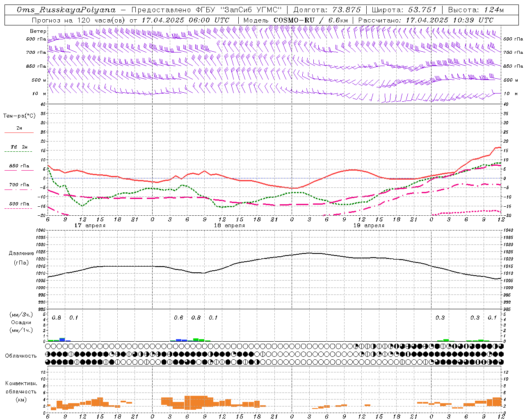The height and width of the screenshot is (420, 525).
Task: Click the (км) convective cloud unit label
Action: 21,399
